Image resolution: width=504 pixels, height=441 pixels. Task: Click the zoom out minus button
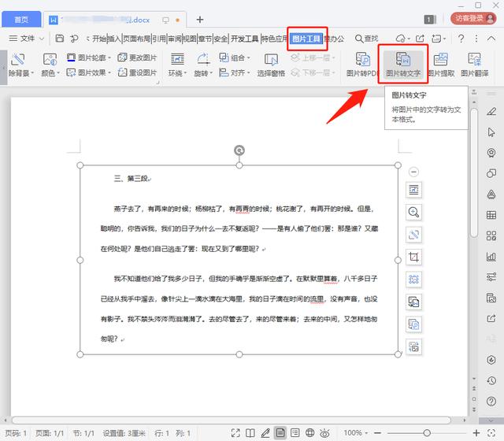click(x=377, y=432)
